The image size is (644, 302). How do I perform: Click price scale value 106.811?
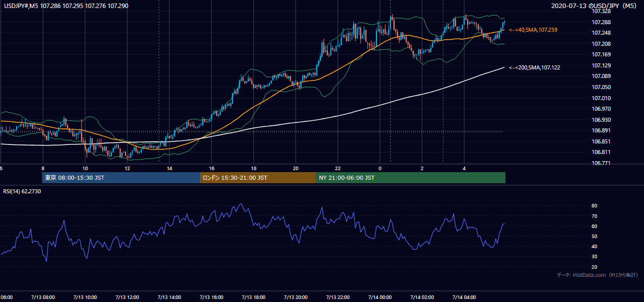click(601, 152)
